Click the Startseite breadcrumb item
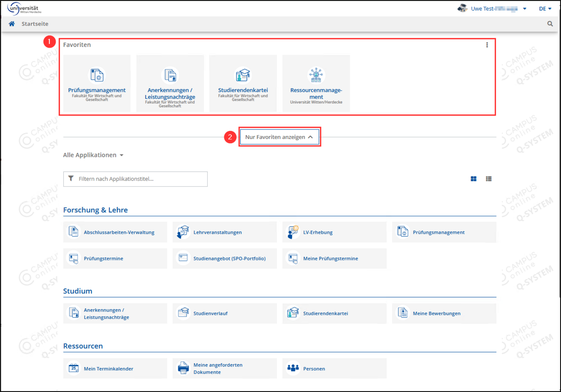 [35, 24]
